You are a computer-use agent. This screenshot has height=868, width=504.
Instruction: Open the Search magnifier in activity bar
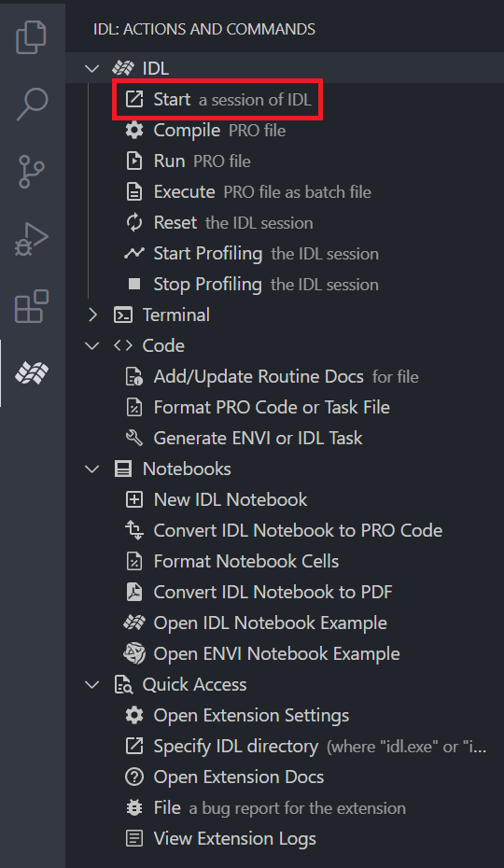tap(32, 104)
